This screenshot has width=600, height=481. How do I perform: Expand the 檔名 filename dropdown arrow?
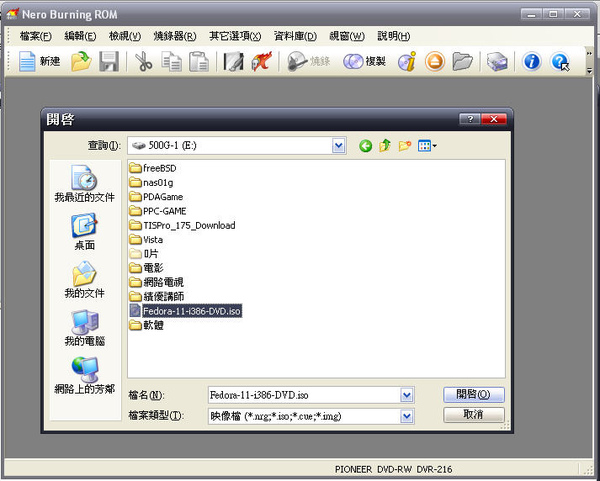[x=407, y=395]
